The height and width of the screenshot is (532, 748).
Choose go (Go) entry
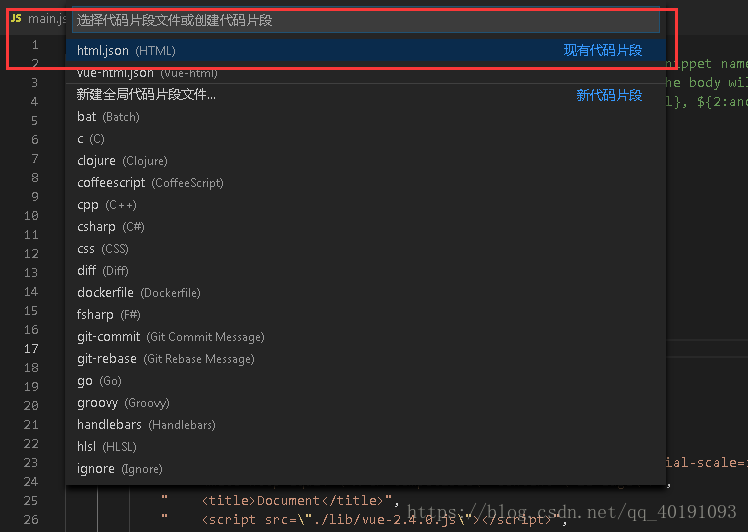365,380
